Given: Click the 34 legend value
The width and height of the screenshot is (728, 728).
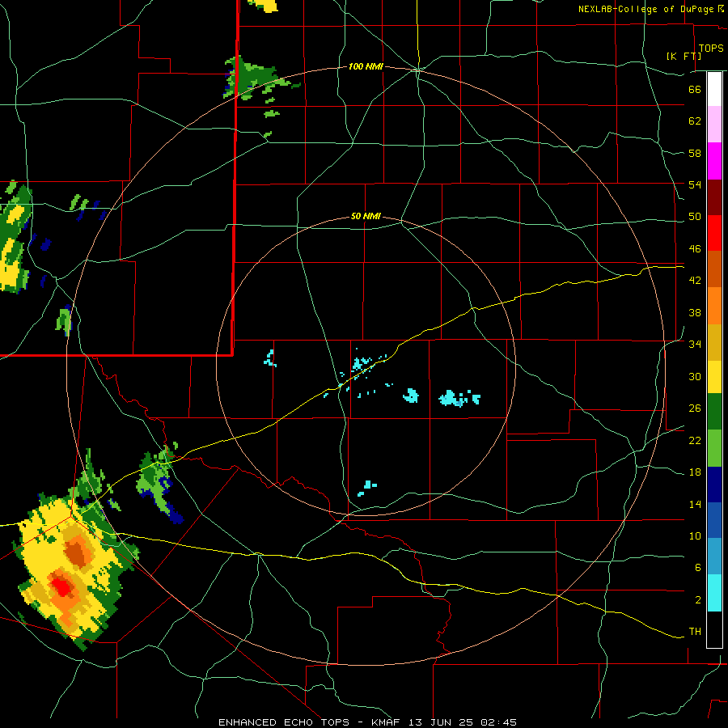Looking at the screenshot, I should [695, 344].
